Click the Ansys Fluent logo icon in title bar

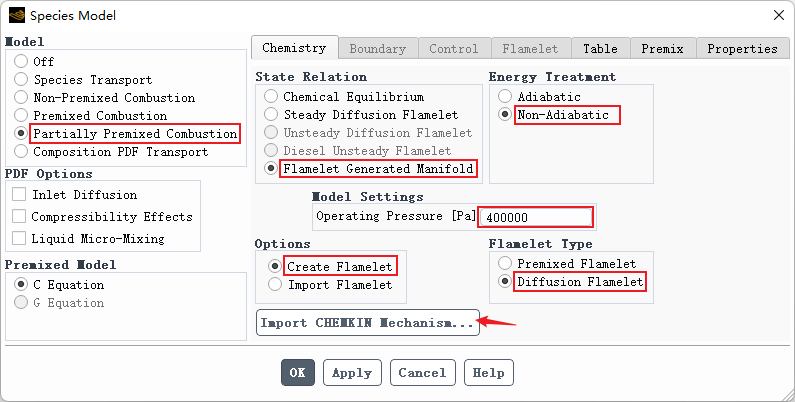(x=16, y=15)
